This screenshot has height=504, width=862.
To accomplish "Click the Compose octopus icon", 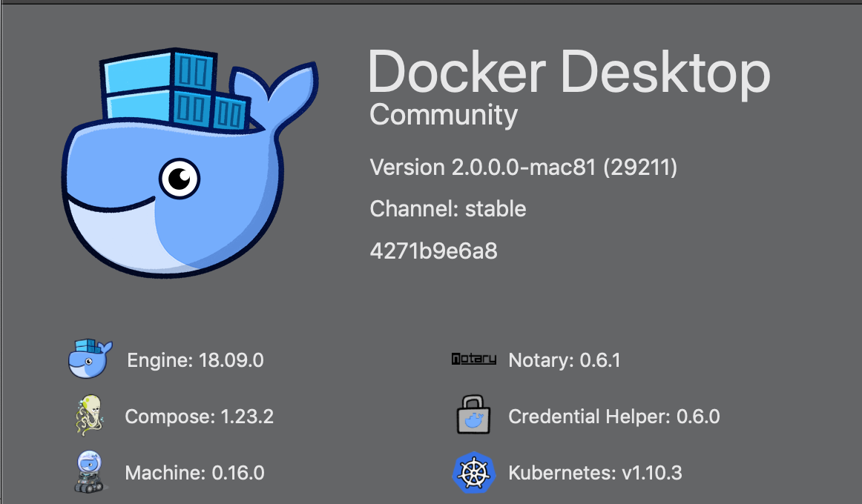I will click(89, 416).
